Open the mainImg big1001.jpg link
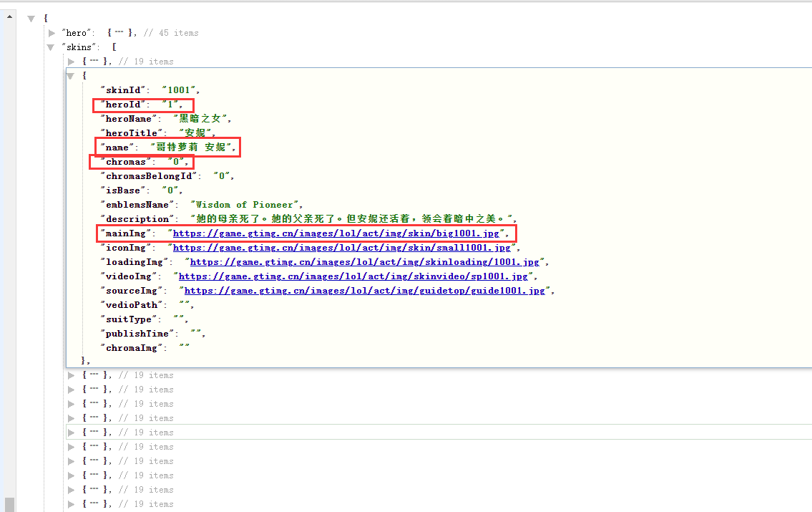This screenshot has height=512, width=812. [x=336, y=233]
